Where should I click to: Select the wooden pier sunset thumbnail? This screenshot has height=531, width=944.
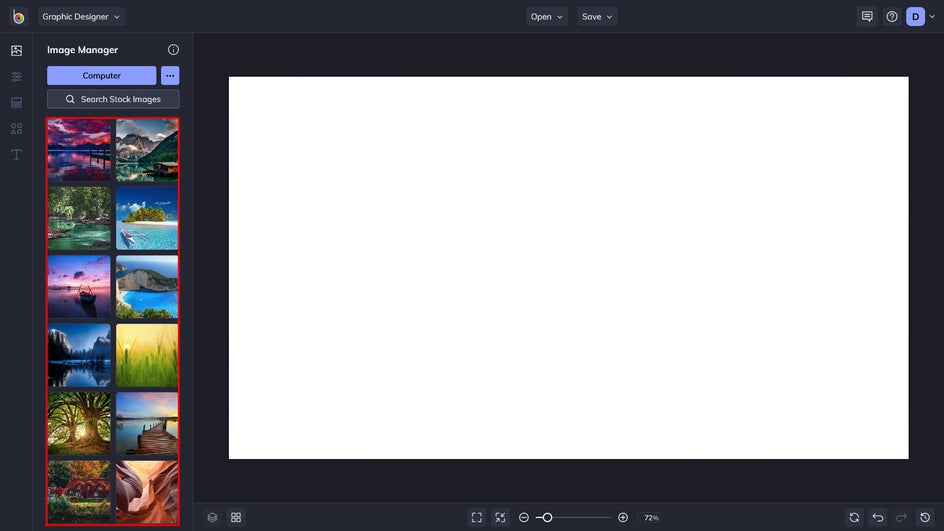pos(147,424)
